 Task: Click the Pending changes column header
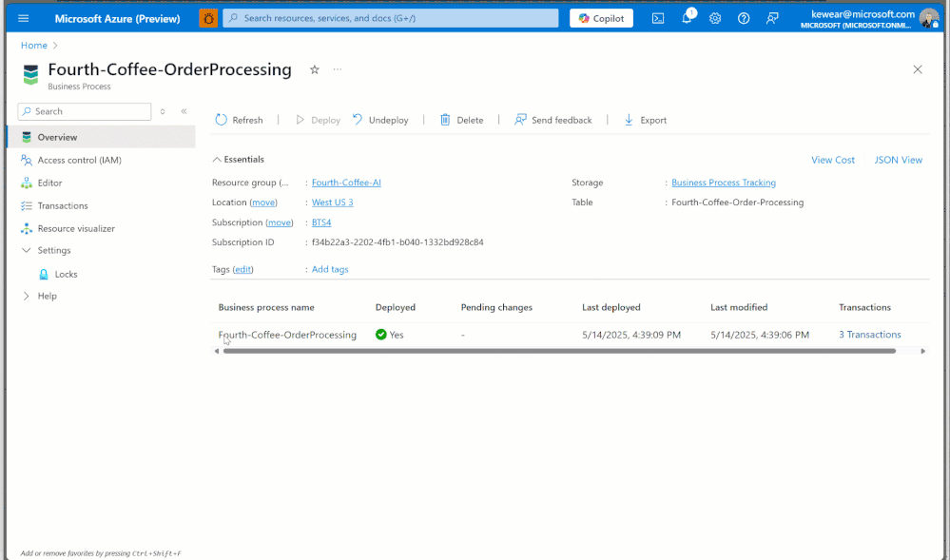point(496,307)
